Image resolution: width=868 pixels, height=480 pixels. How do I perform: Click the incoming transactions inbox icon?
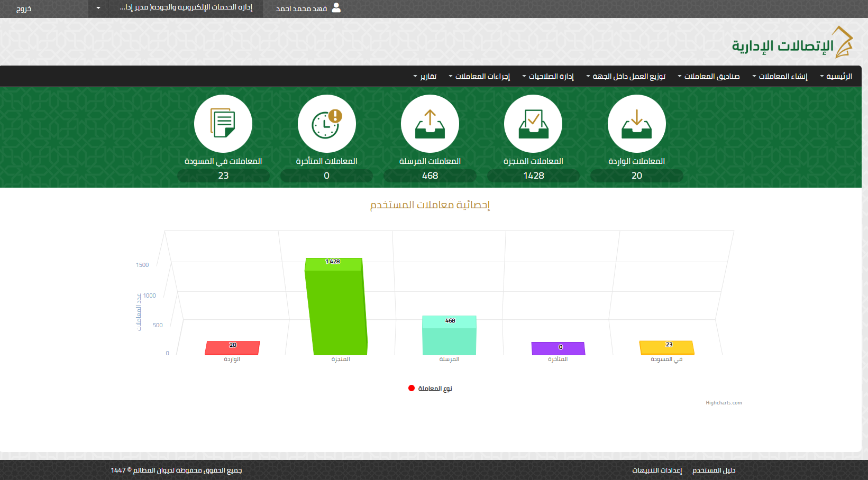[636, 124]
